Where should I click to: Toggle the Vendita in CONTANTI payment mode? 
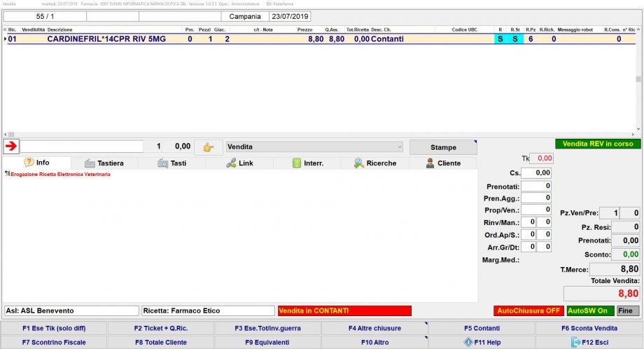[x=344, y=310]
